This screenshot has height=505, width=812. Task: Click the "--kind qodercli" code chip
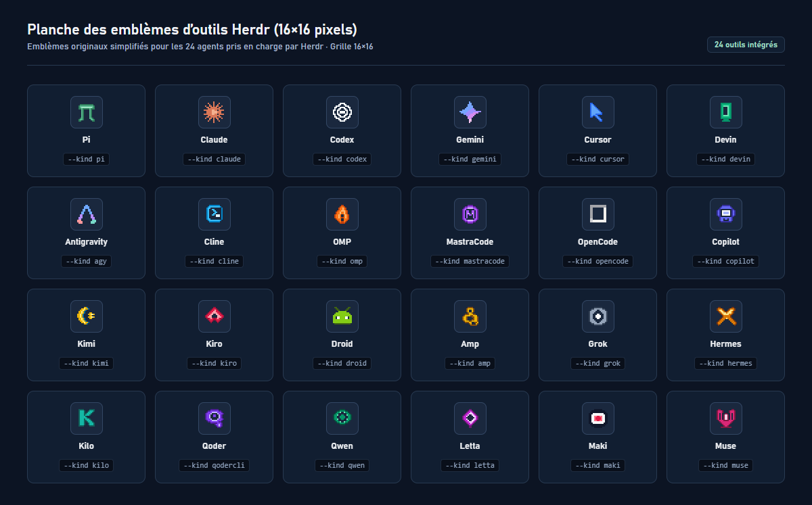pyautogui.click(x=214, y=466)
